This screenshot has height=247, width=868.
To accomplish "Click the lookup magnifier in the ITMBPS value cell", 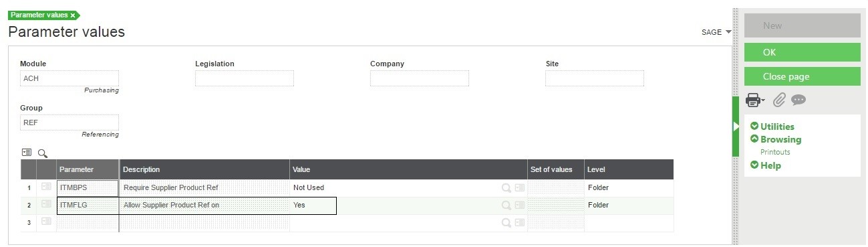I will 507,188.
